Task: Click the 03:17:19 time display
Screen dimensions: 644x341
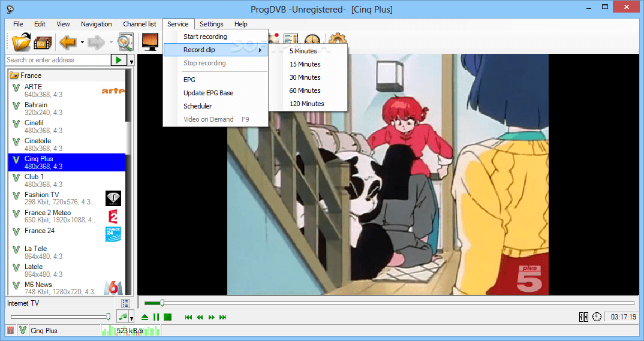Action: [623, 317]
